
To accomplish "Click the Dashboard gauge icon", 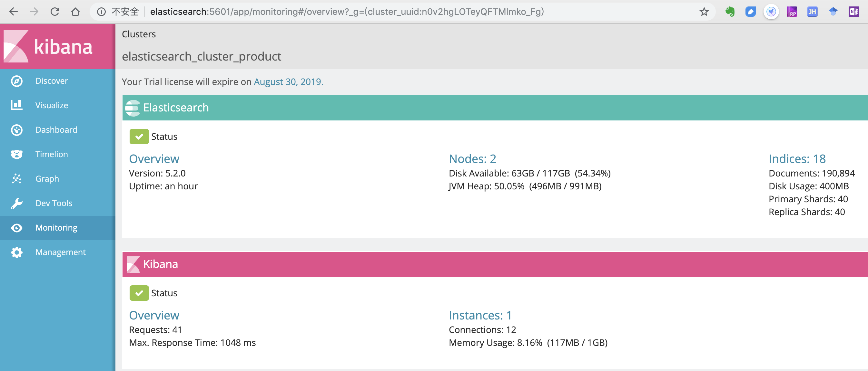I will click(16, 130).
